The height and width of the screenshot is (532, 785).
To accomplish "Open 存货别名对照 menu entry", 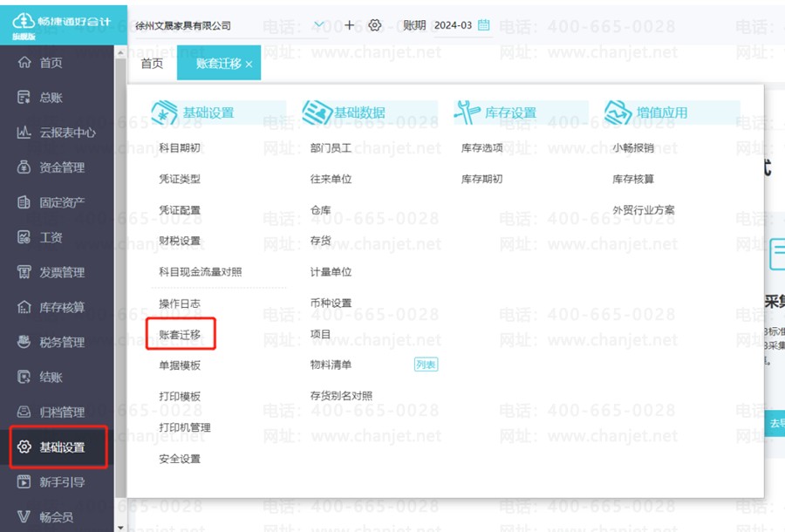I will coord(341,396).
